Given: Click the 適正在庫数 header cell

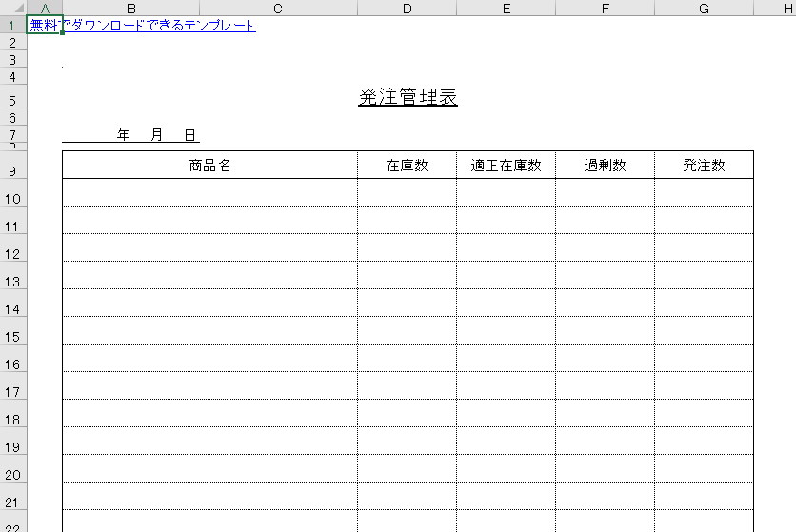Looking at the screenshot, I should pyautogui.click(x=507, y=165).
